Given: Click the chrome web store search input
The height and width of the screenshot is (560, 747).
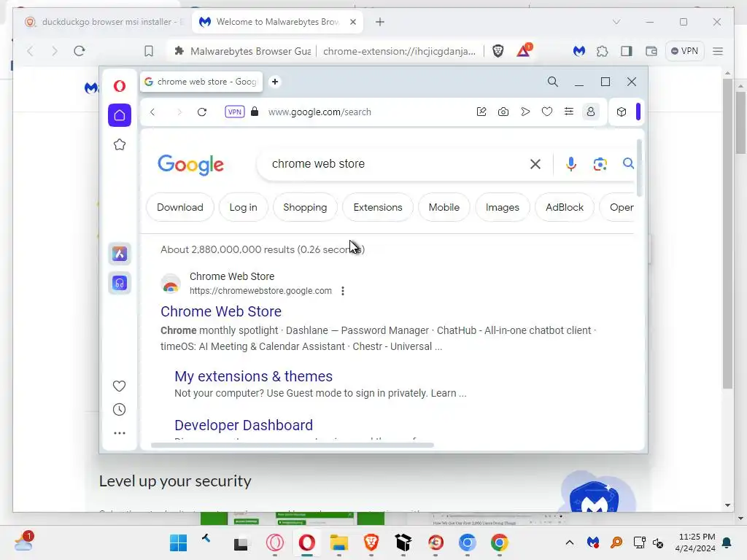Looking at the screenshot, I should [395, 164].
